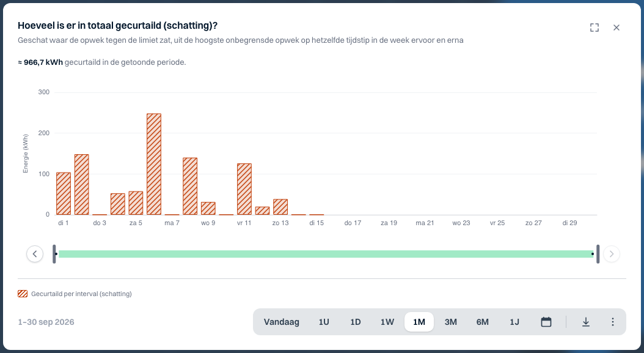
Task: Switch to the 1W time range
Action: coord(387,322)
